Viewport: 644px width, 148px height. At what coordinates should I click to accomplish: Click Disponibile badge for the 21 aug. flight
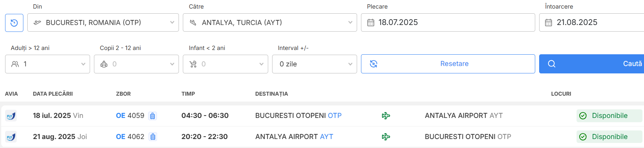tap(609, 137)
